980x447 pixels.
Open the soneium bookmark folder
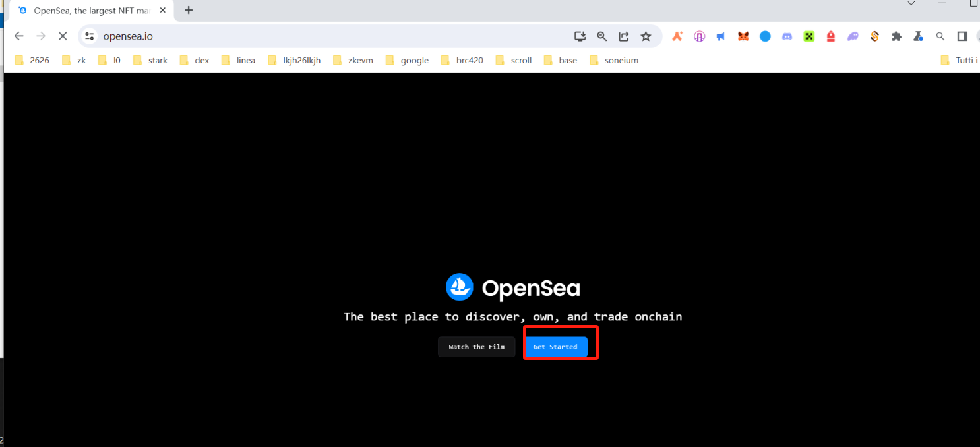(x=614, y=60)
